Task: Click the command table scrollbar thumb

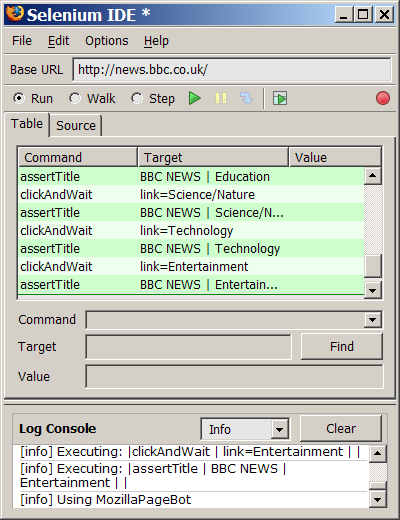Action: (x=373, y=266)
